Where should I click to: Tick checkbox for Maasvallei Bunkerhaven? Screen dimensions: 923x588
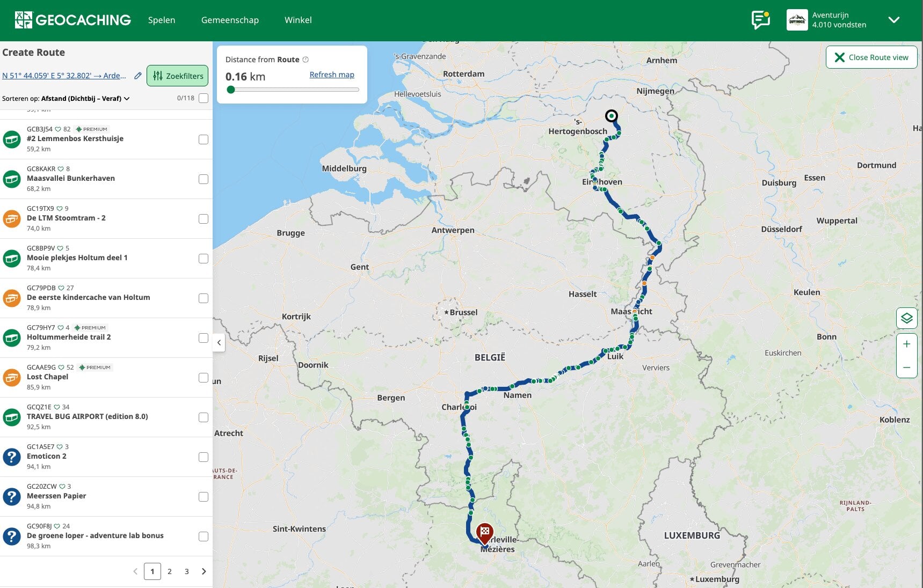pyautogui.click(x=204, y=179)
